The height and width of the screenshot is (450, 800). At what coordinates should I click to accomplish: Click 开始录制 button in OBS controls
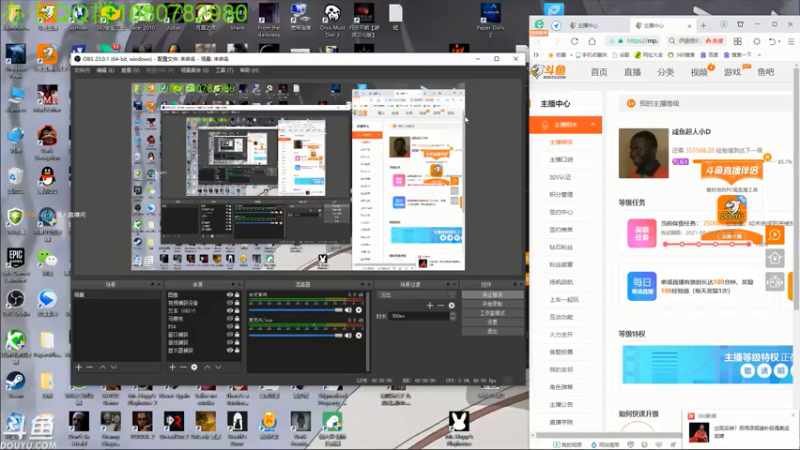click(x=492, y=304)
